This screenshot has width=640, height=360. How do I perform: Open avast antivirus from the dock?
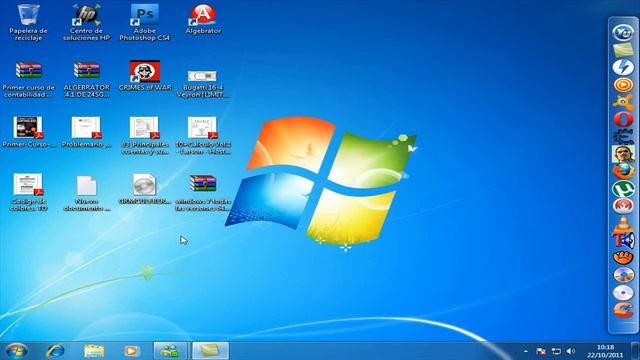pos(623,102)
